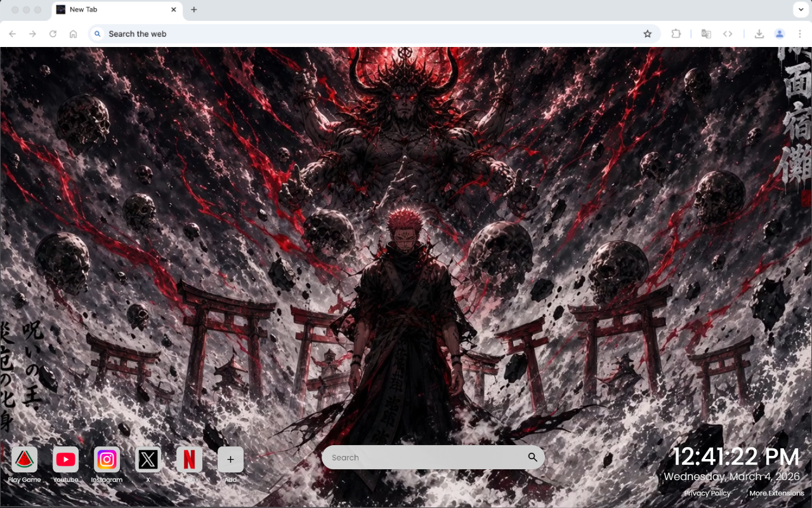
Task: Go forward with the forward arrow
Action: 33,34
